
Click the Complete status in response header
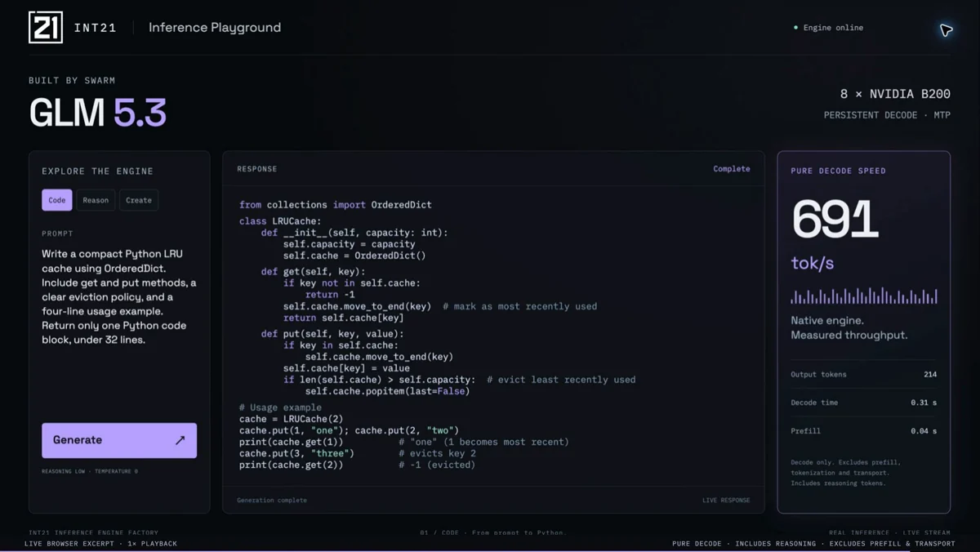coord(732,169)
